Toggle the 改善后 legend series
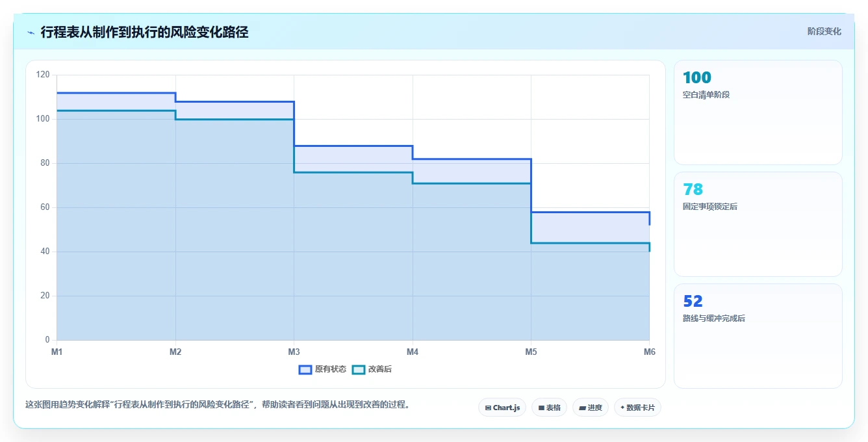The width and height of the screenshot is (868, 442). point(372,369)
